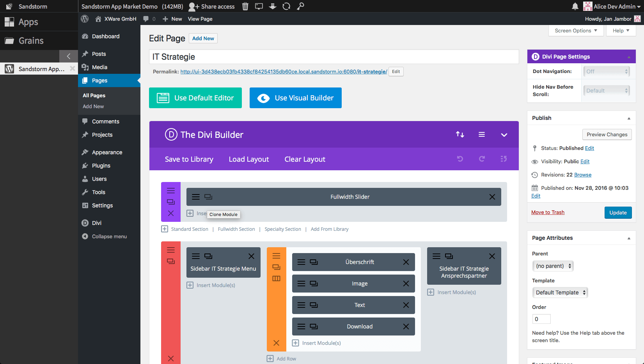Open Sandstorm Apps section
The image size is (644, 364).
[39, 22]
